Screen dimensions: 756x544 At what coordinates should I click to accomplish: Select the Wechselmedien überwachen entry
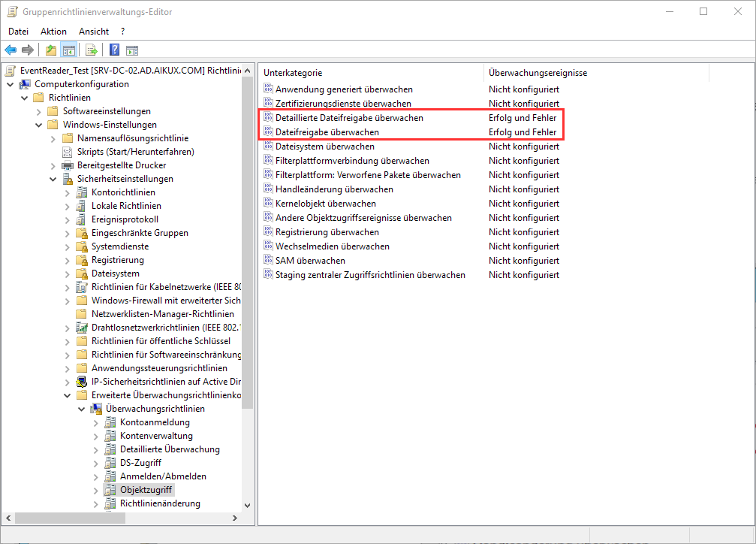pos(332,246)
